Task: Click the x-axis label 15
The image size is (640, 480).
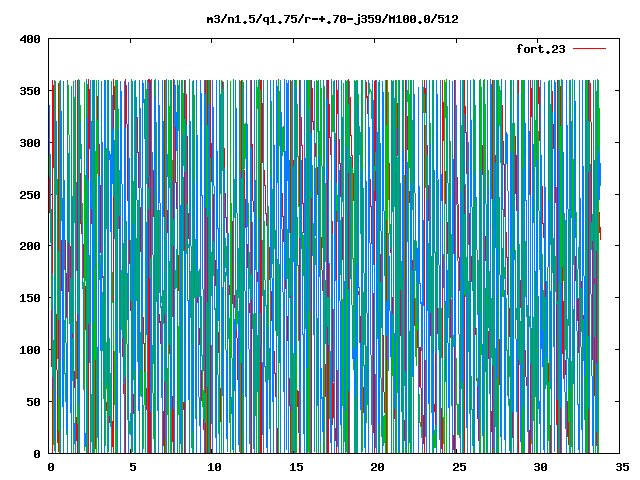Action: pos(296,467)
